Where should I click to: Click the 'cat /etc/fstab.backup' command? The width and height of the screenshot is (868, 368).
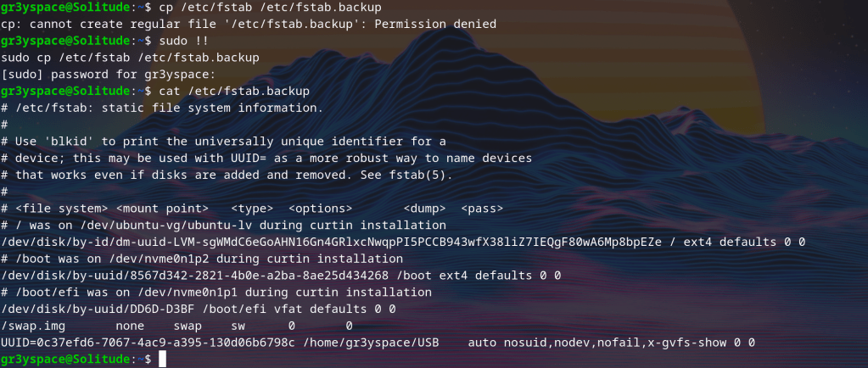228,91
